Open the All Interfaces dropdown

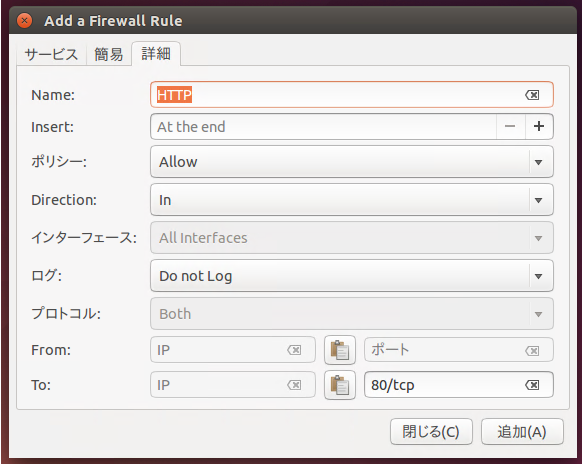(352, 238)
